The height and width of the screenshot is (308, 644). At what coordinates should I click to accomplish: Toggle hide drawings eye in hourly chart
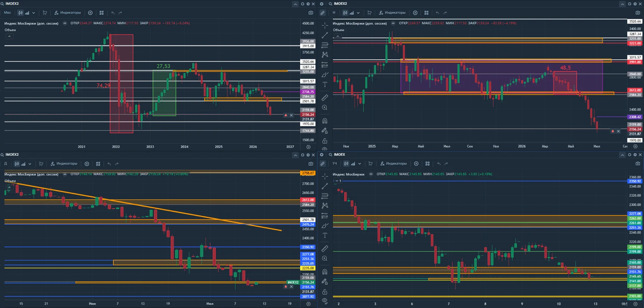pyautogui.click(x=325, y=301)
